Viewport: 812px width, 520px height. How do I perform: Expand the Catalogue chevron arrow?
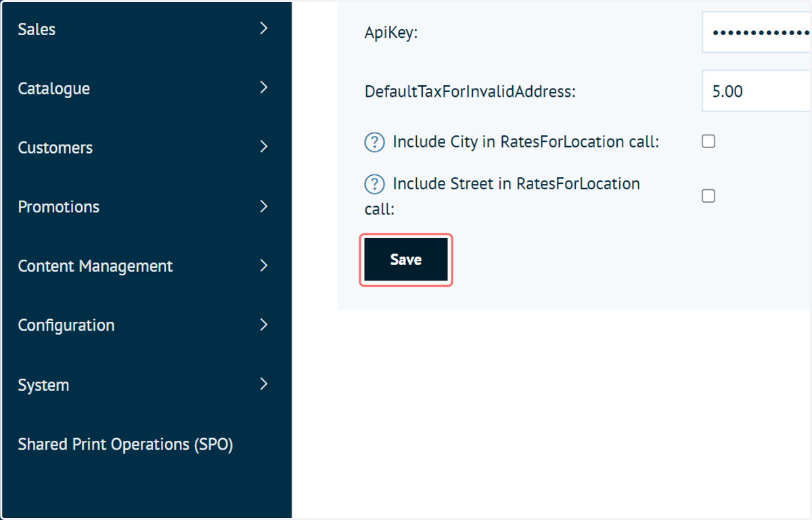click(x=264, y=88)
